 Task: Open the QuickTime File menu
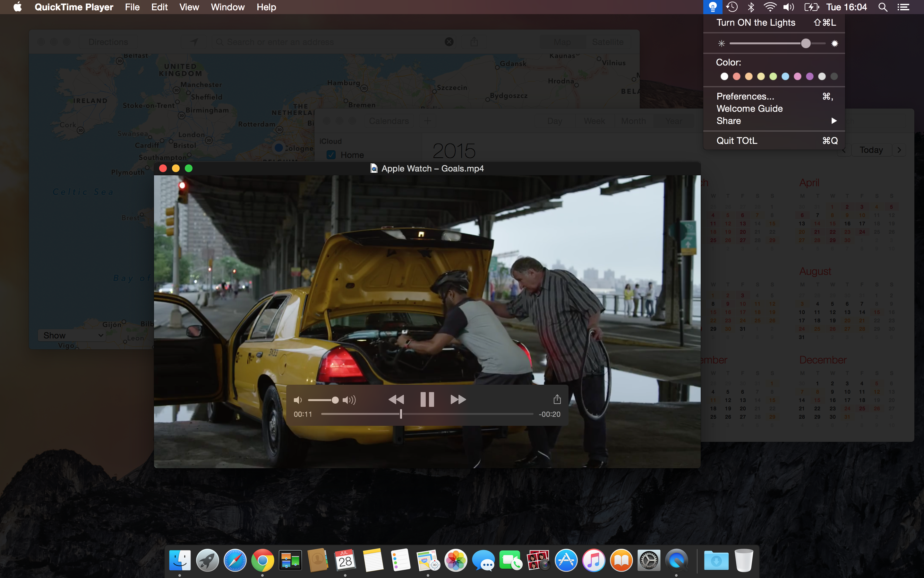(132, 7)
